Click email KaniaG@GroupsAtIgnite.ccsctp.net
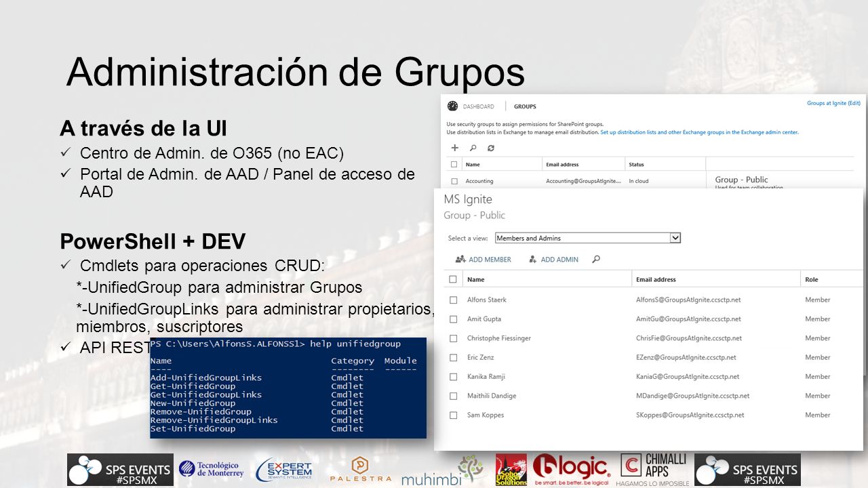The height and width of the screenshot is (488, 868). click(688, 376)
